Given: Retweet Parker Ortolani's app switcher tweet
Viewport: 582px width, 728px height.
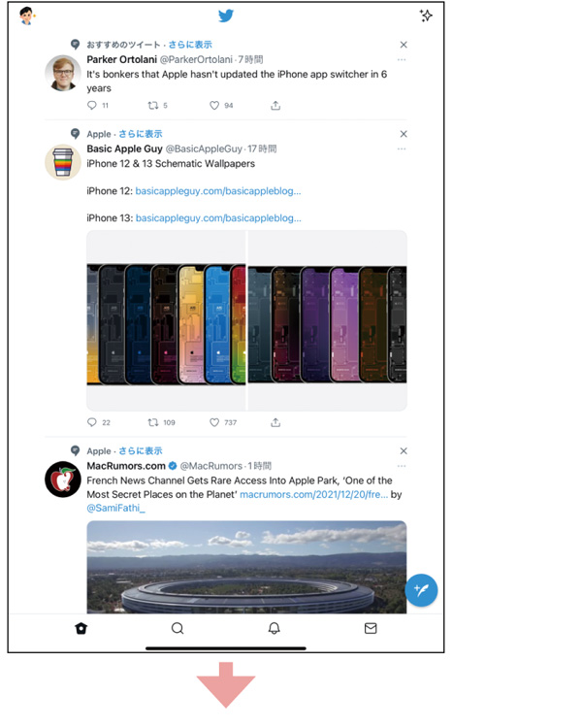Looking at the screenshot, I should tap(151, 105).
